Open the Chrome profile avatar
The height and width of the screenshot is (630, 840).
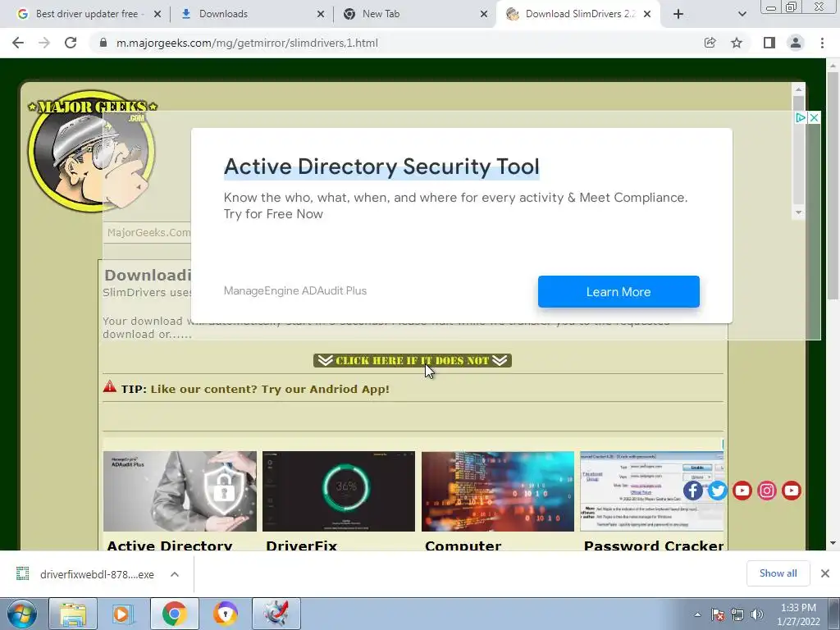pos(796,43)
